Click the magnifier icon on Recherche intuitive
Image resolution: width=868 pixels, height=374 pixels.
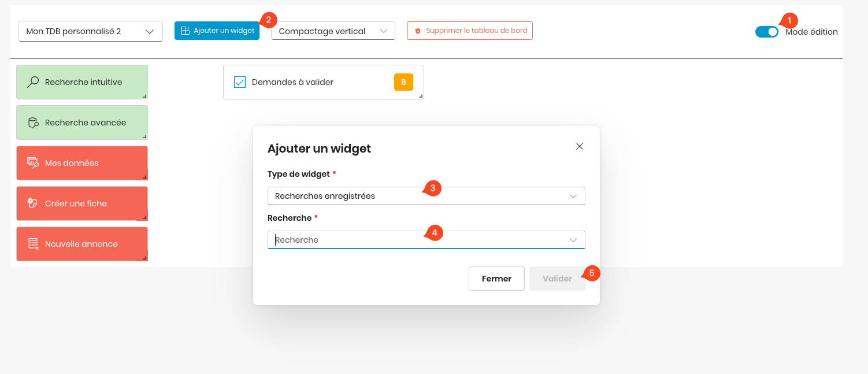[33, 82]
